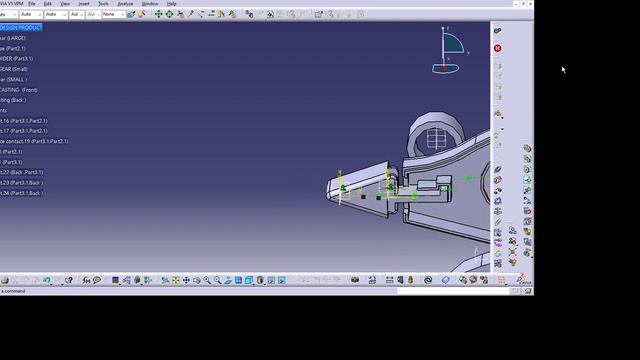Select the contact.19 (Part3.1,Part2.1) constraint

tap(34, 141)
